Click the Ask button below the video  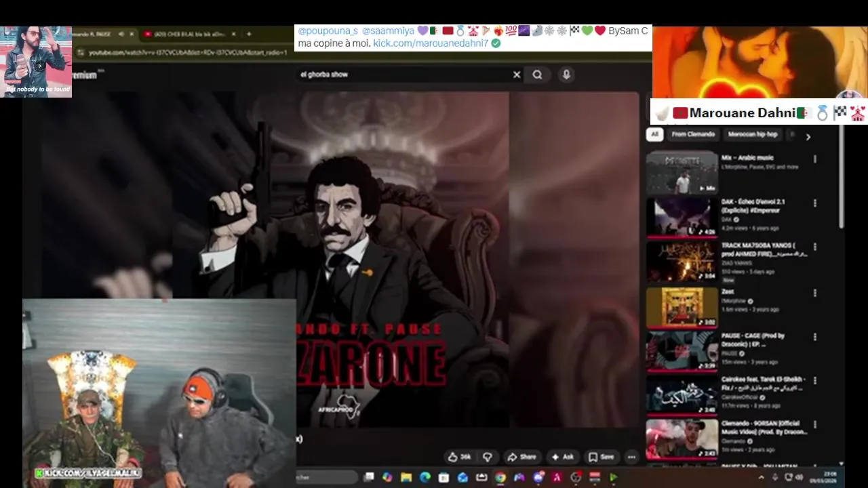(562, 457)
